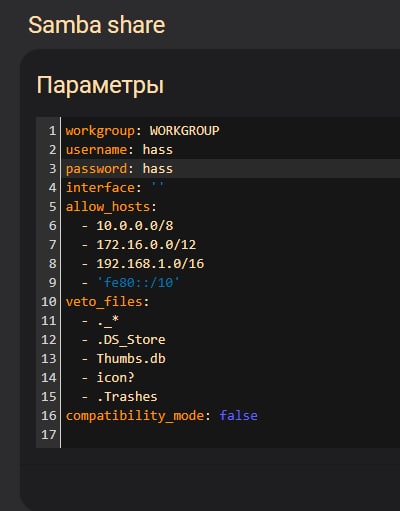Click the ".DS_Store" veto entry
Screen dimensions: 400x511
[x=131, y=340]
